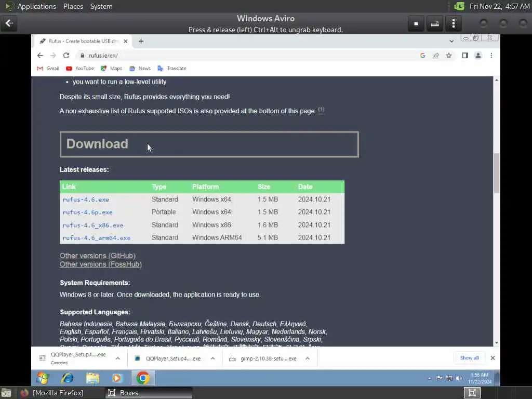The height and width of the screenshot is (399, 532).
Task: Close the Chrome downloads bar
Action: point(493,358)
